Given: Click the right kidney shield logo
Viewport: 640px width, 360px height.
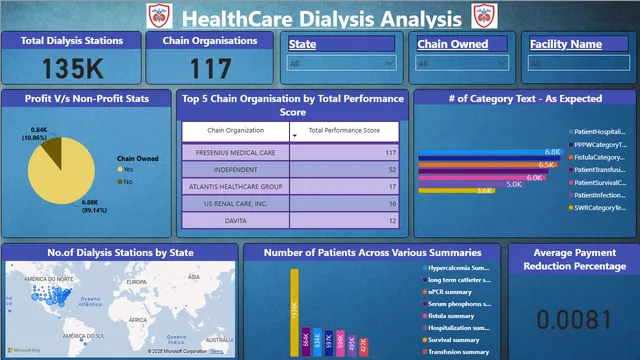Looking at the screenshot, I should [x=484, y=16].
